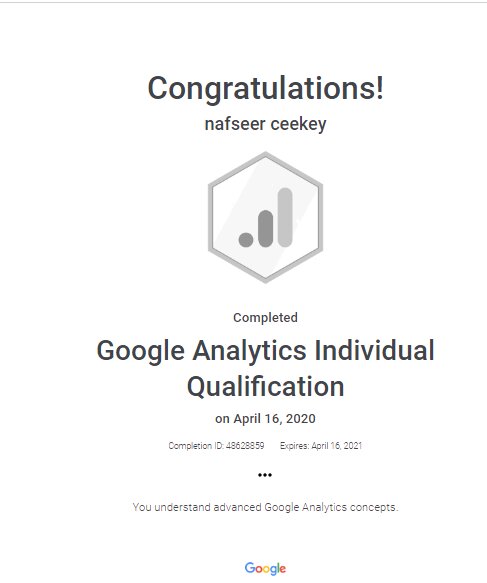Viewport: 487px width, 583px height.
Task: Click the Completed label
Action: [x=265, y=317]
